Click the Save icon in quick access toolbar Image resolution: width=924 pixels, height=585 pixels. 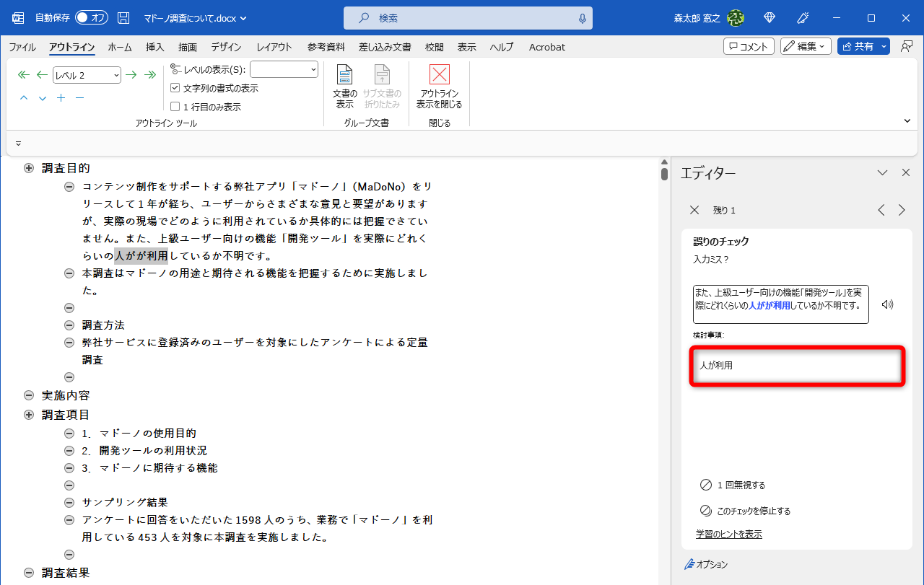click(x=123, y=18)
